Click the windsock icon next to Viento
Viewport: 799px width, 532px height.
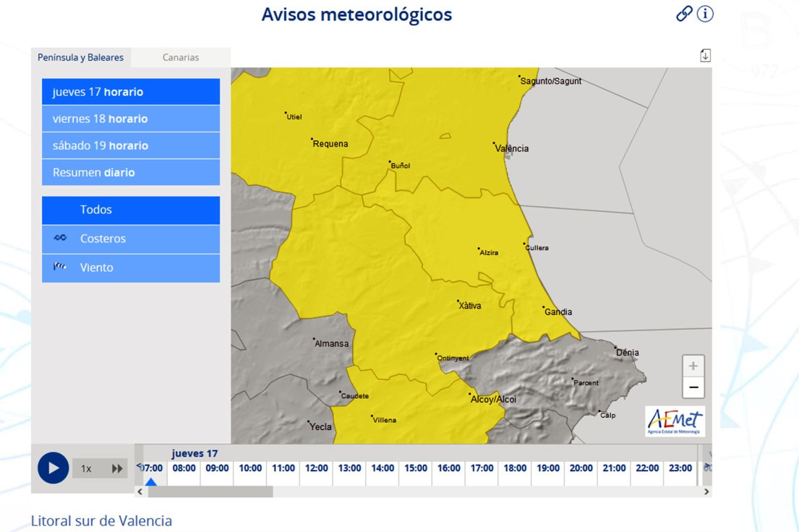pyautogui.click(x=59, y=267)
